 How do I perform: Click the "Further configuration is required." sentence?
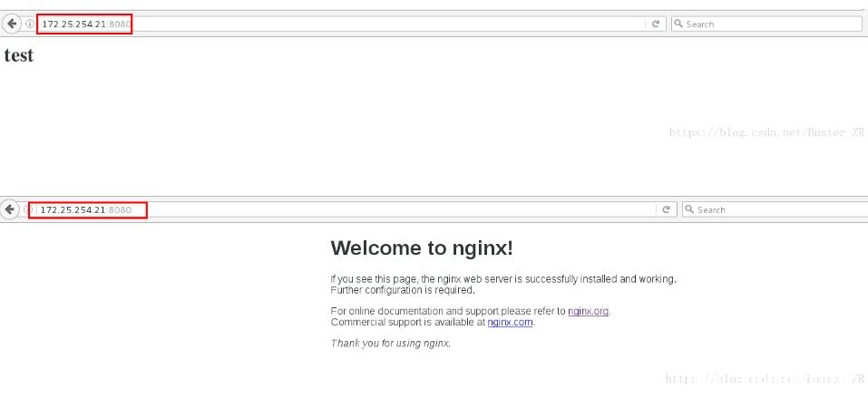coord(403,289)
